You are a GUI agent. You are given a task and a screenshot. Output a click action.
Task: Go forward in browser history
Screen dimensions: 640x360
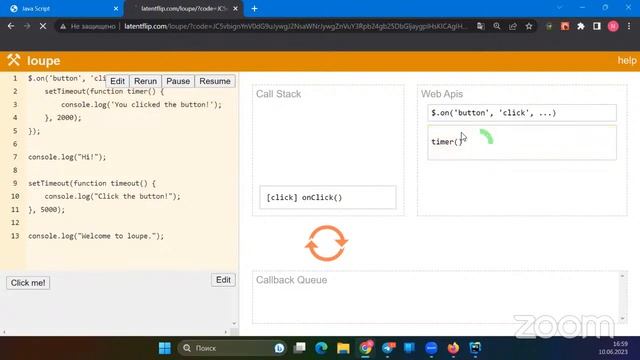pos(27,26)
